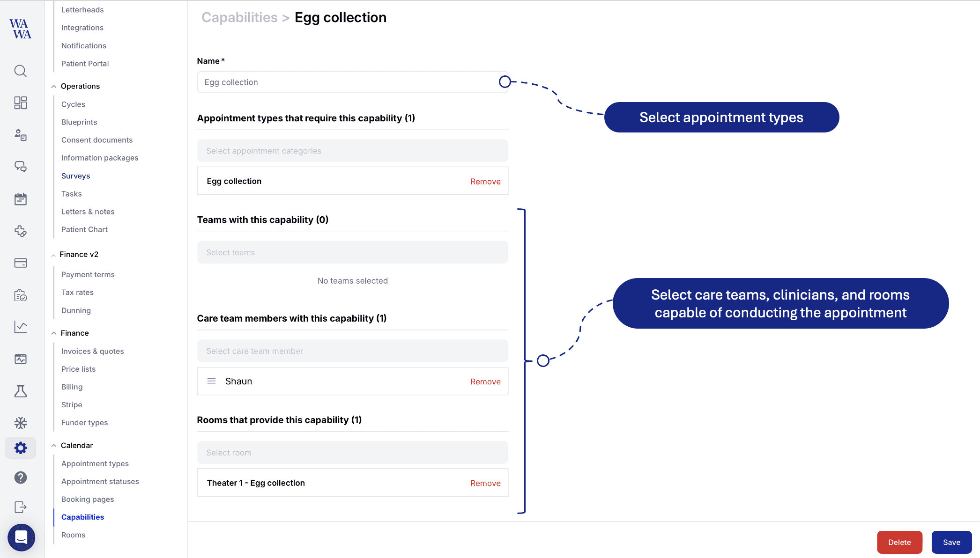
Task: Collapse the Operations section
Action: pyautogui.click(x=54, y=87)
